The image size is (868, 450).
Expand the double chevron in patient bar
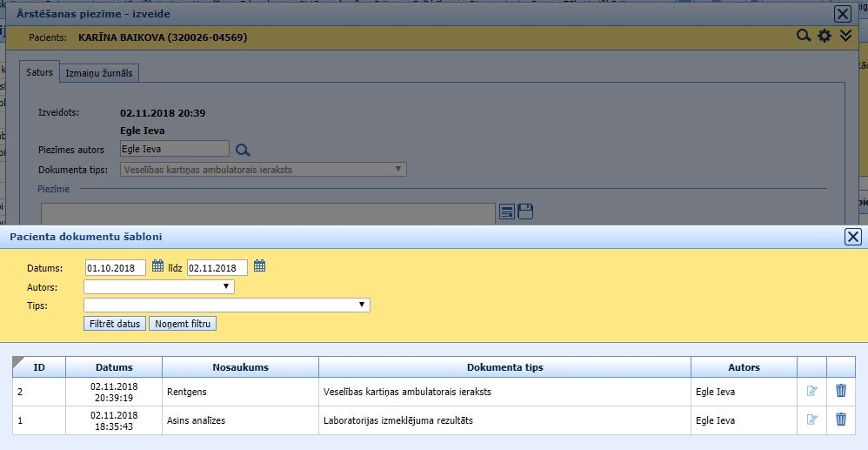(x=845, y=37)
